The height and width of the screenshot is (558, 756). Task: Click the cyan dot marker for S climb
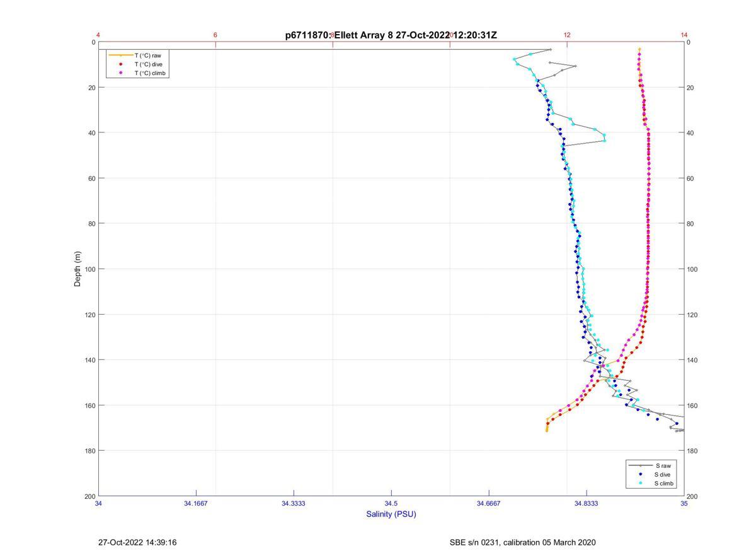pos(640,484)
